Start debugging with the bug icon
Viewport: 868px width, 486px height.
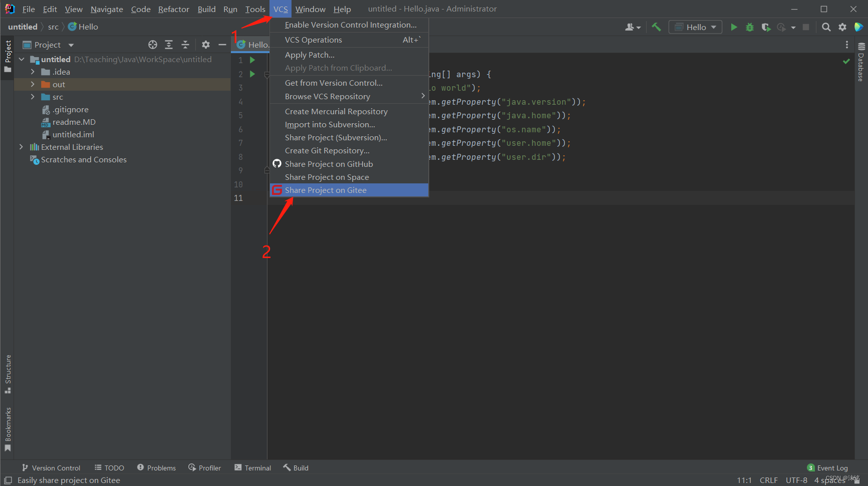750,27
